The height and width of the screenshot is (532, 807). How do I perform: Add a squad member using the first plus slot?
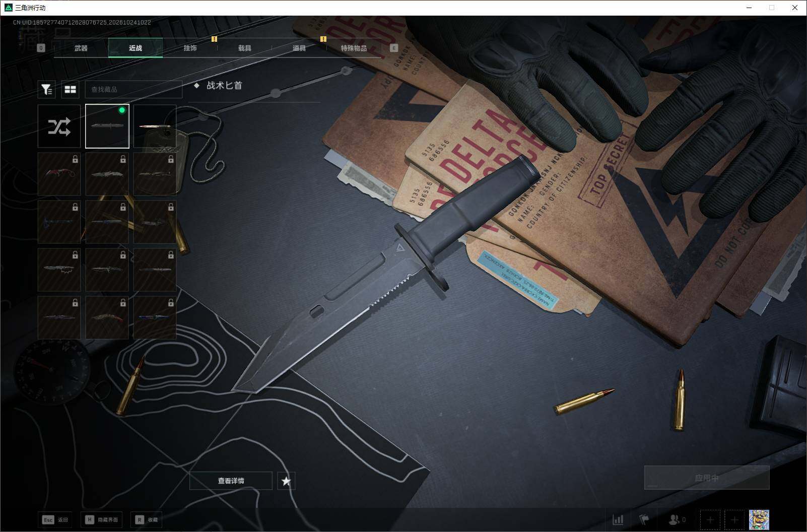710,519
